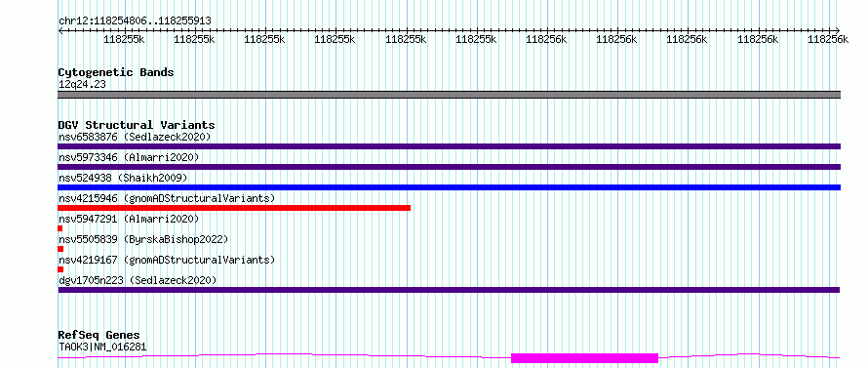Select the purple nsv5973346 variant bar
The image size is (868, 368).
449,167
